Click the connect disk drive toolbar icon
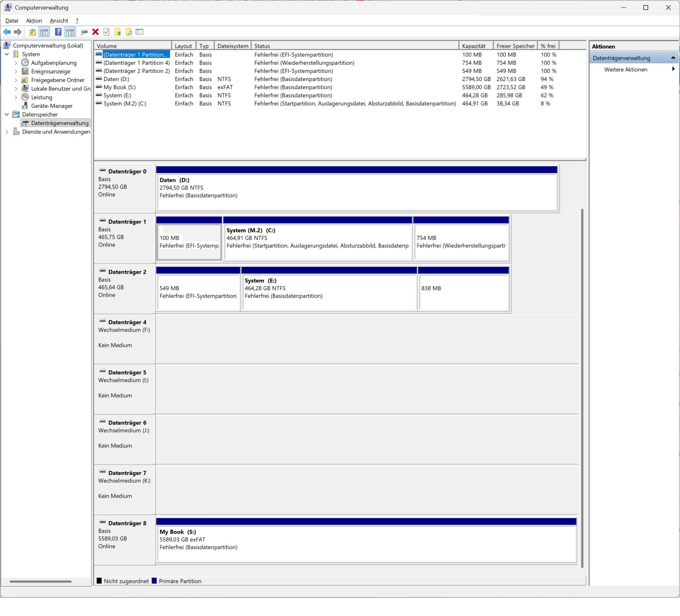The width and height of the screenshot is (680, 616). [84, 32]
